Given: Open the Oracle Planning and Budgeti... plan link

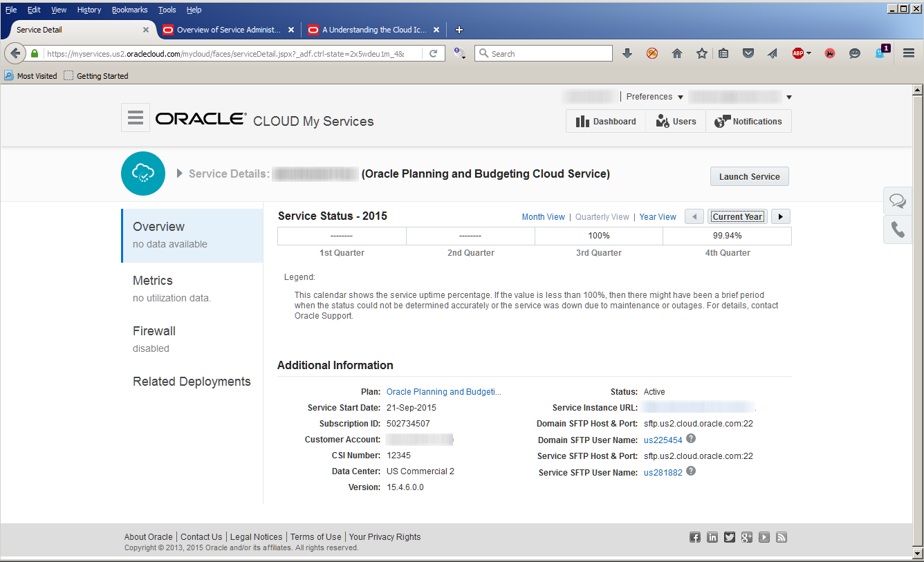Looking at the screenshot, I should click(444, 392).
